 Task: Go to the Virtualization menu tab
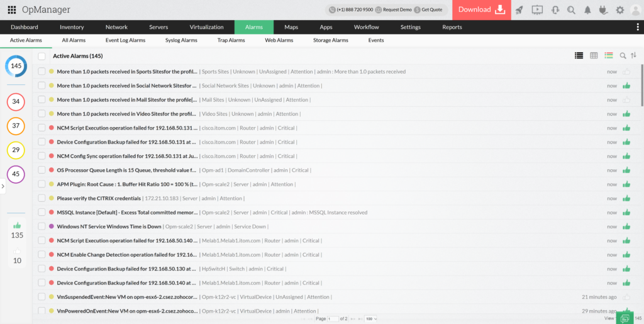[x=206, y=27]
